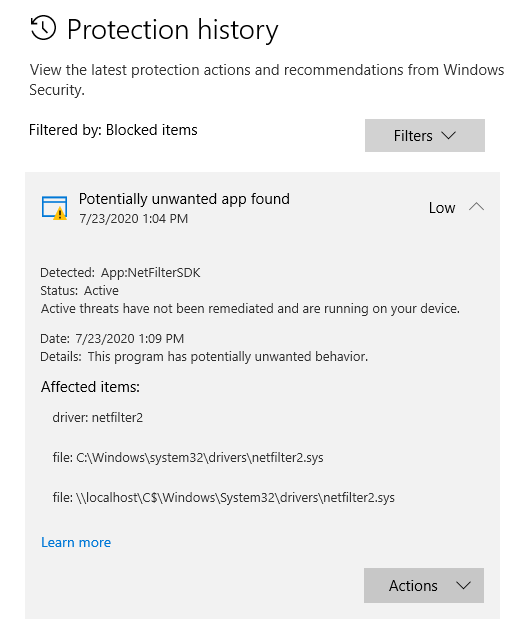Screen dimensions: 528x634
Task: Click the Protection history clock icon
Action: [x=43, y=28]
